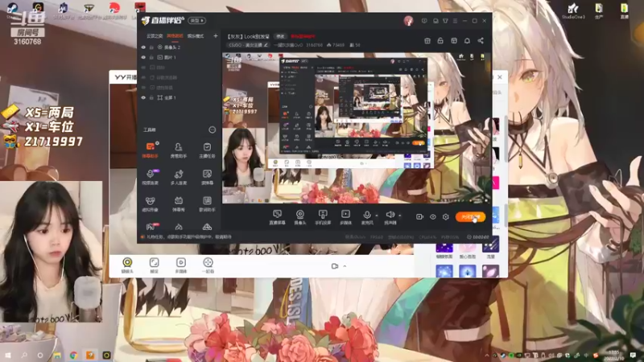Start 视频连麦 from the toolbox
The width and height of the screenshot is (644, 362).
(x=151, y=177)
